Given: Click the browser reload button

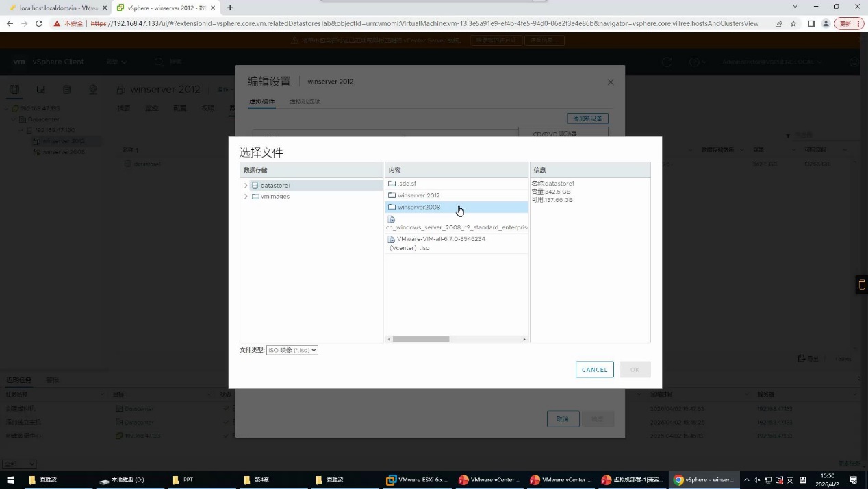Looking at the screenshot, I should pos(39,23).
